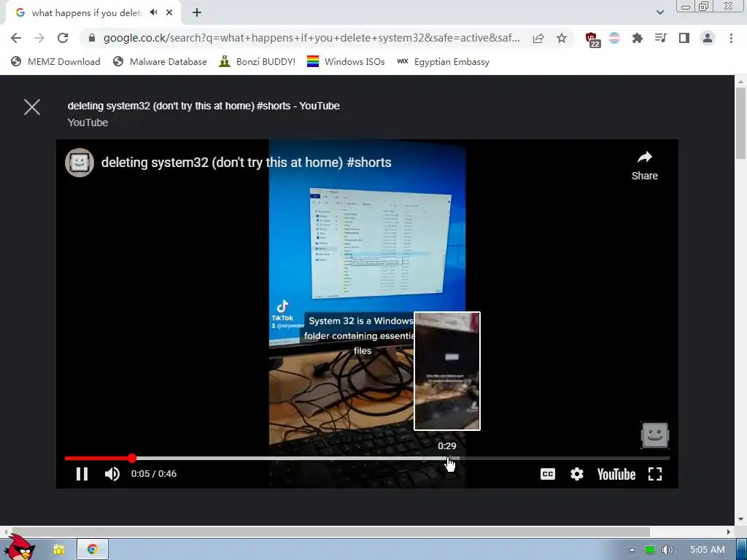Close the video overlay with the X
The height and width of the screenshot is (560, 747).
[x=32, y=107]
